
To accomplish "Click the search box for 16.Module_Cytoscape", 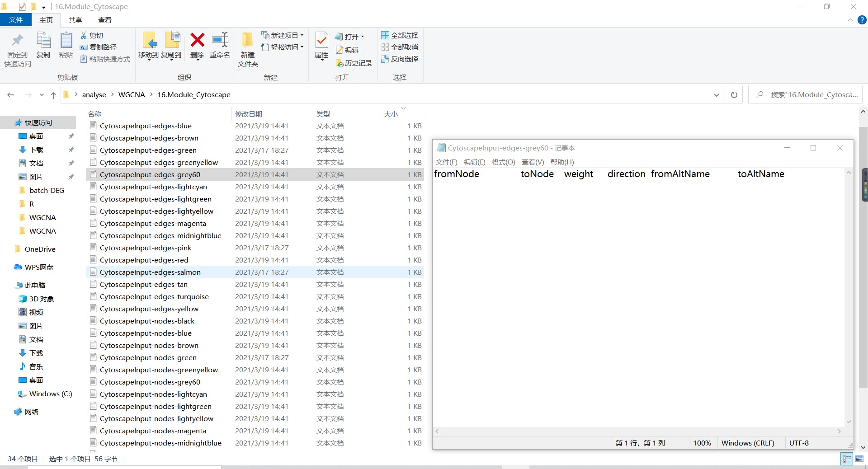I will tap(806, 95).
